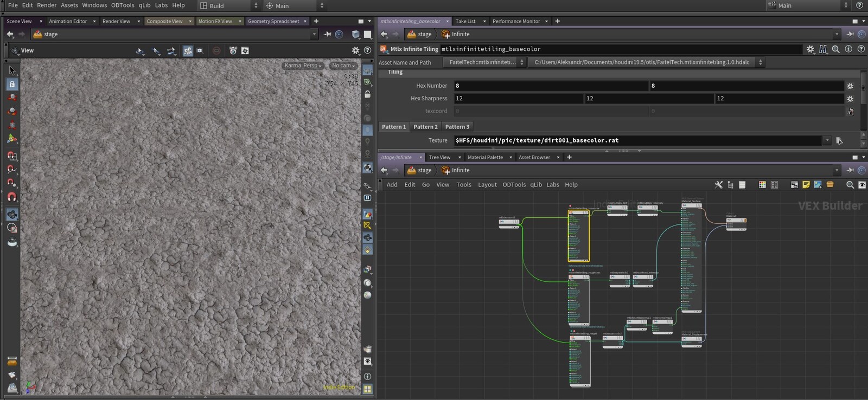Open Hex Number parameter gear menu
The width and height of the screenshot is (868, 400).
point(850,86)
